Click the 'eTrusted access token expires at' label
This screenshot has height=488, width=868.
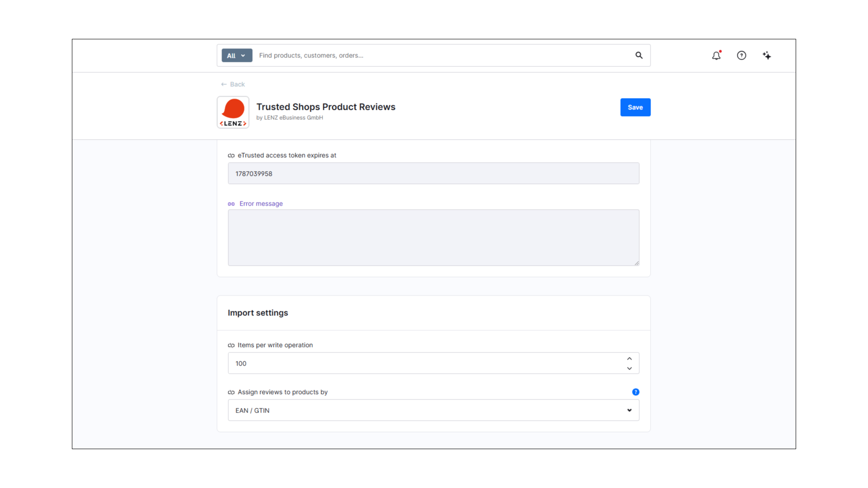(287, 155)
